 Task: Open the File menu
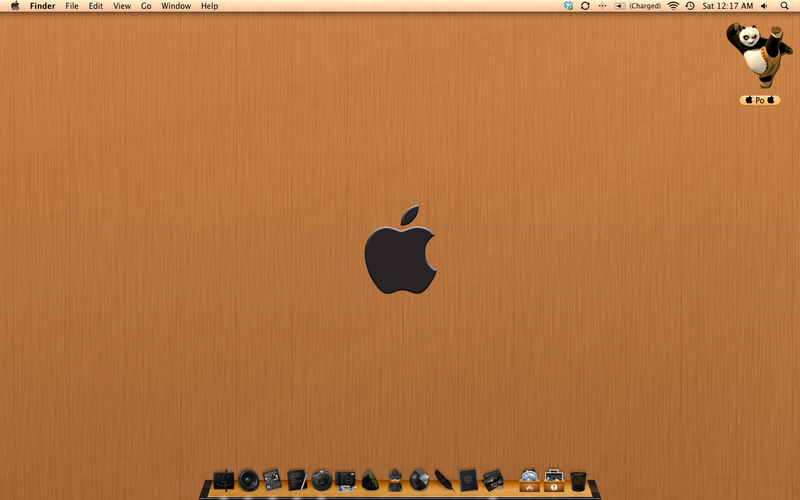[72, 6]
